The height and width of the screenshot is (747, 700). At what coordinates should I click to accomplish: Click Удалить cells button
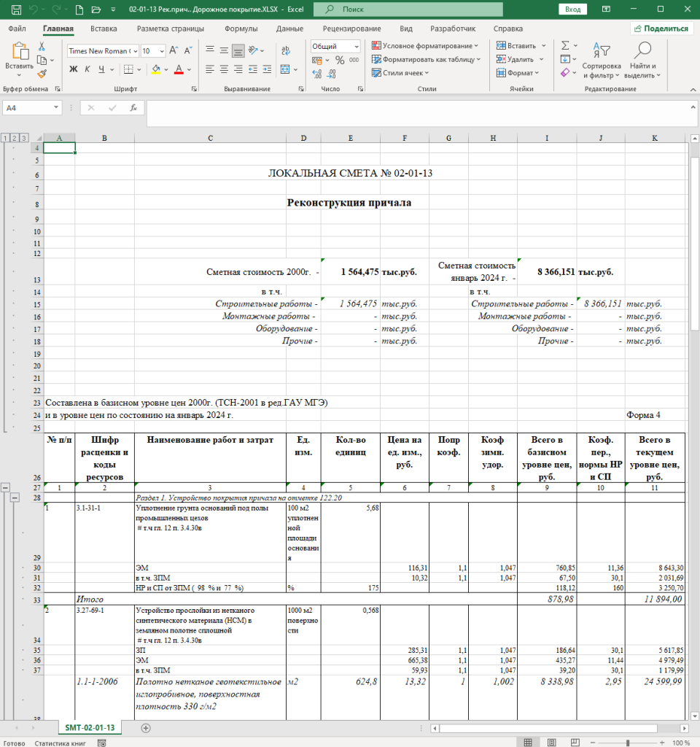point(515,60)
